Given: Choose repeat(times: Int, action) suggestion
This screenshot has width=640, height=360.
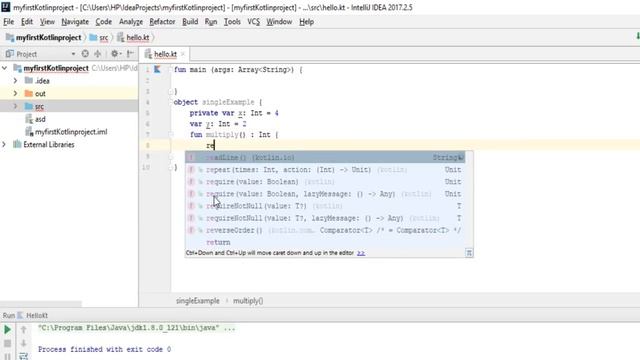Looking at the screenshot, I should click(325, 169).
